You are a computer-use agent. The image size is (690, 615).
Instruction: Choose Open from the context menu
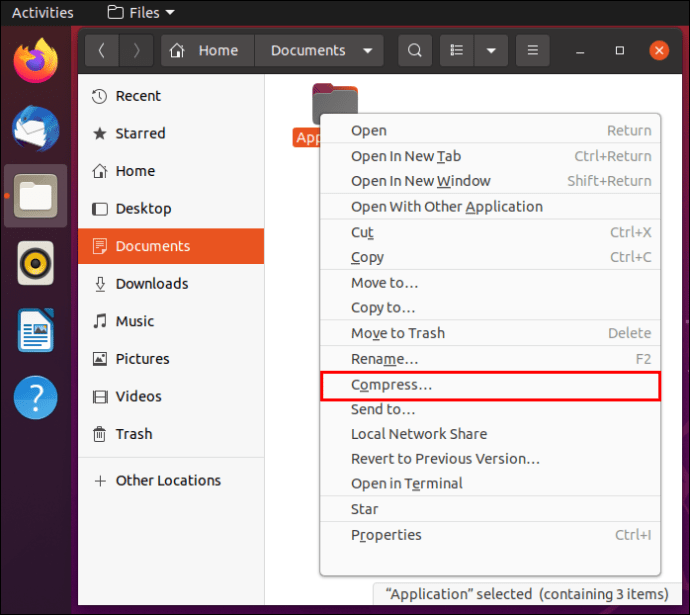point(490,131)
